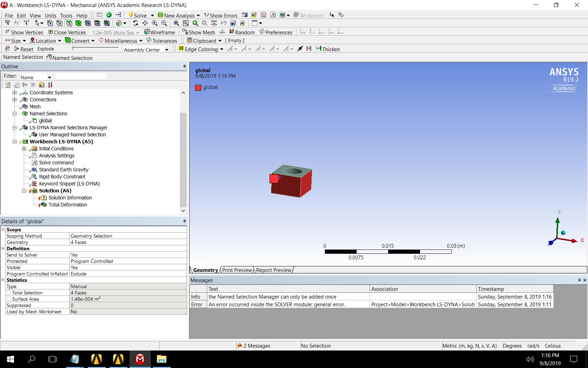
Task: Click the Rotate view tool
Action: (x=135, y=23)
